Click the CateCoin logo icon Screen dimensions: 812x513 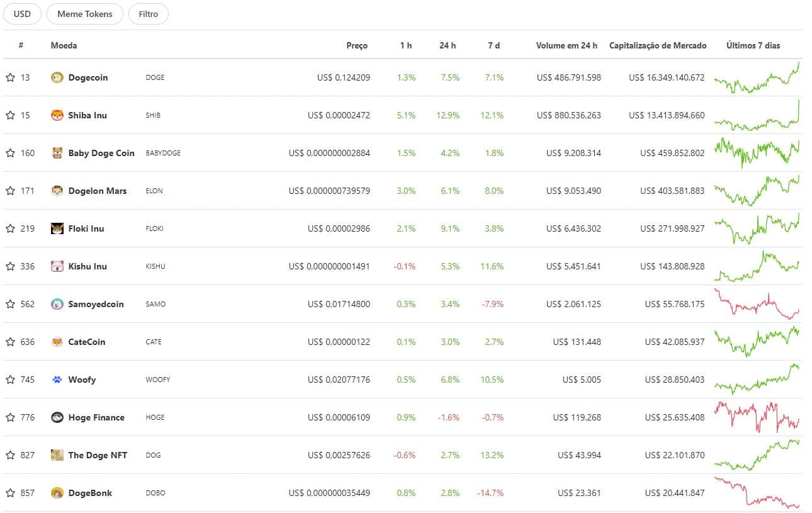tap(57, 342)
